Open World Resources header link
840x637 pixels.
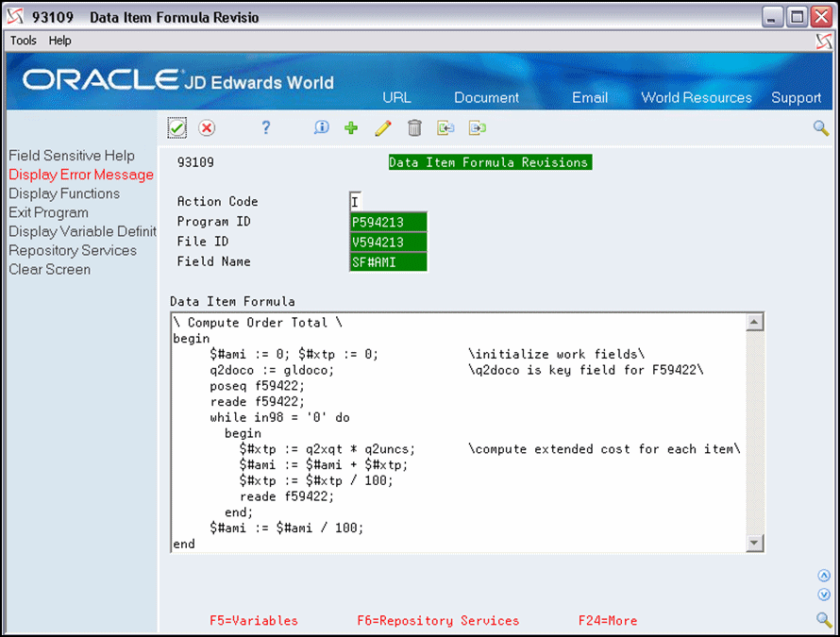pyautogui.click(x=697, y=97)
